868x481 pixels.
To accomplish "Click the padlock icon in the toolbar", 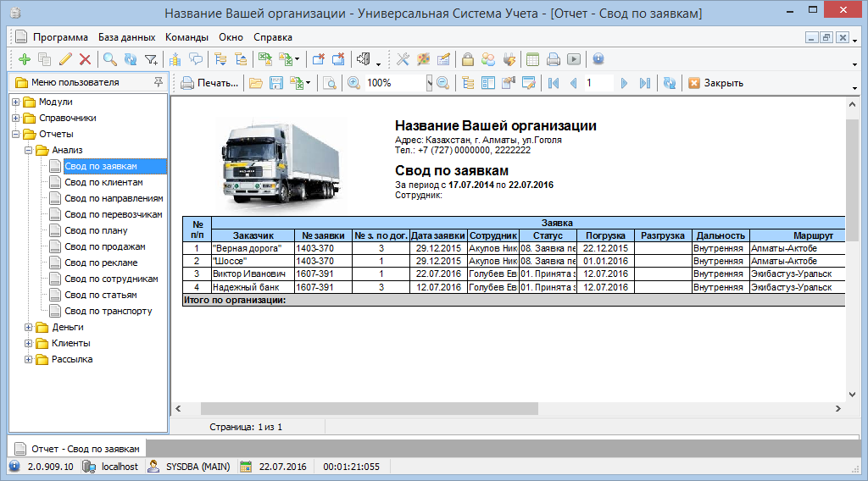I will click(x=467, y=59).
